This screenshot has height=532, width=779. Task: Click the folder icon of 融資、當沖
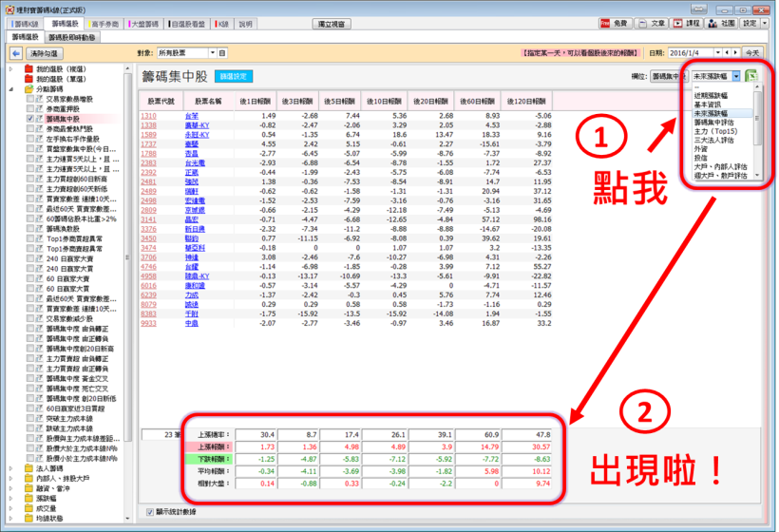coord(28,488)
